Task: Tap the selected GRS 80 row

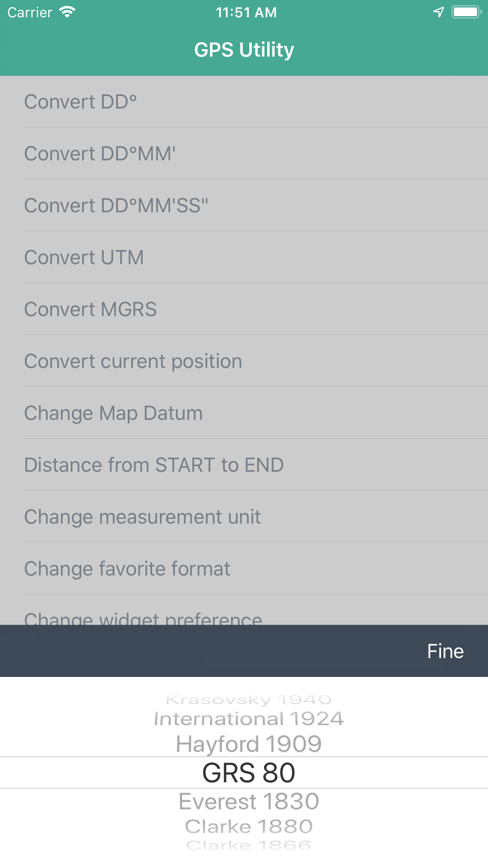Action: coord(248,772)
